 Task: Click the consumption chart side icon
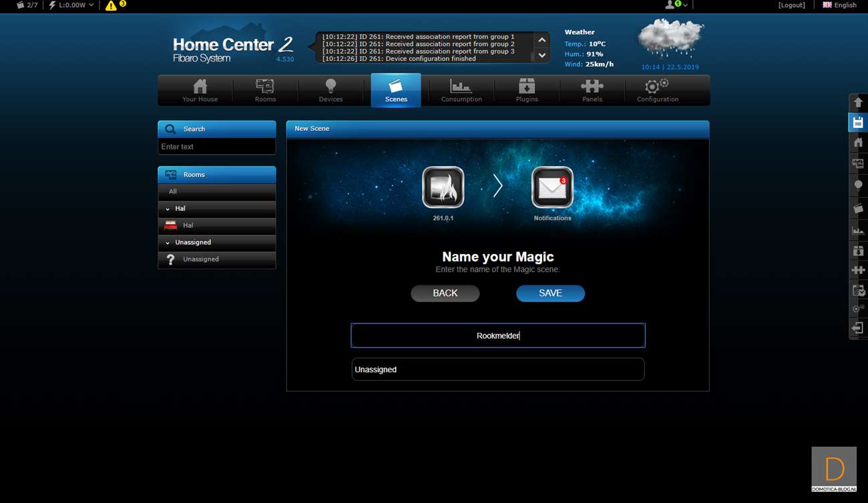click(x=859, y=230)
